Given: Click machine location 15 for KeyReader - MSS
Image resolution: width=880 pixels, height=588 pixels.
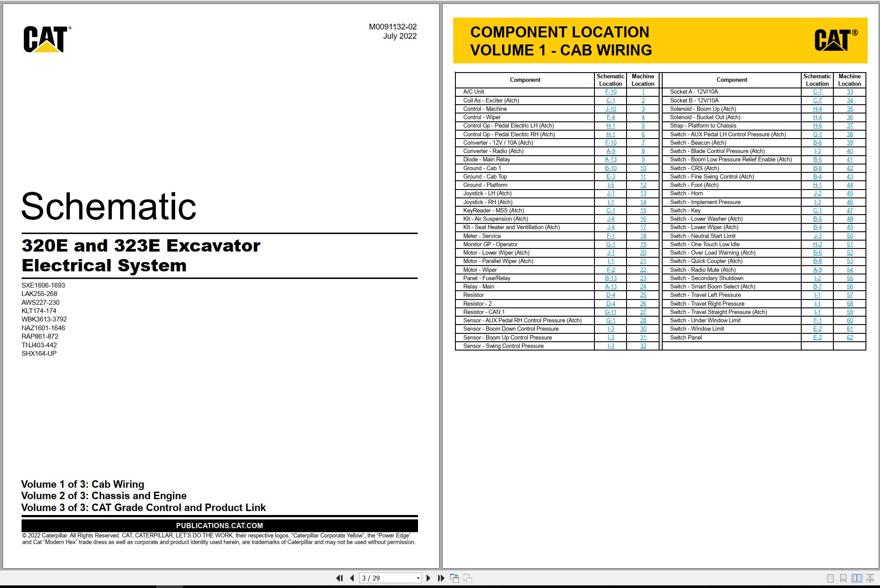Looking at the screenshot, I should pos(643,210).
